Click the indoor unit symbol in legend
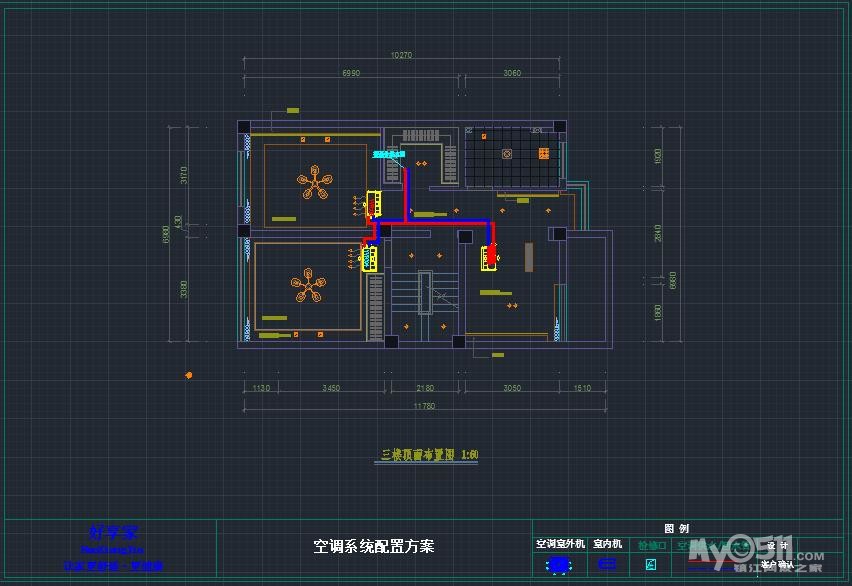This screenshot has width=852, height=586. pyautogui.click(x=607, y=565)
